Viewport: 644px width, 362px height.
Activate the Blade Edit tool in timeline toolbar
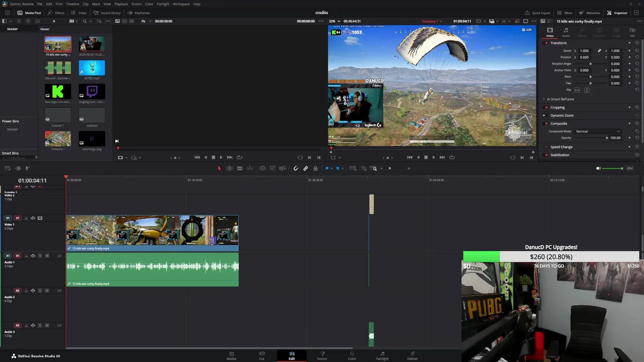(x=239, y=168)
